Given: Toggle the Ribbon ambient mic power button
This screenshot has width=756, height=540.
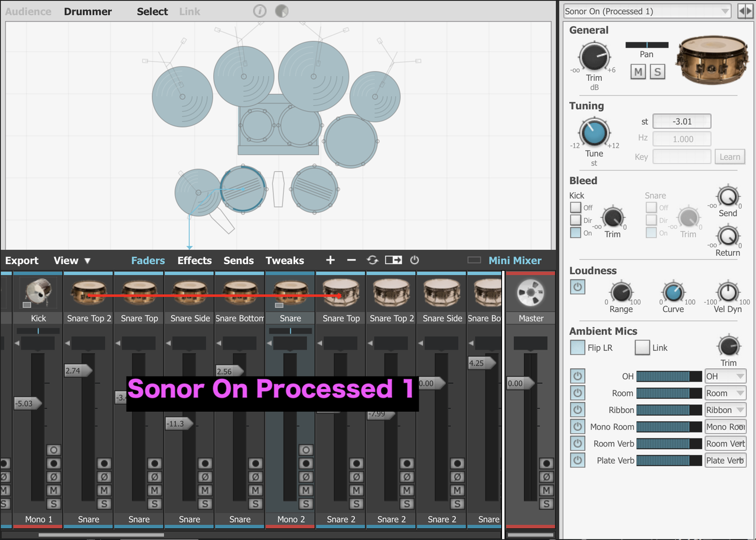Looking at the screenshot, I should [x=578, y=410].
